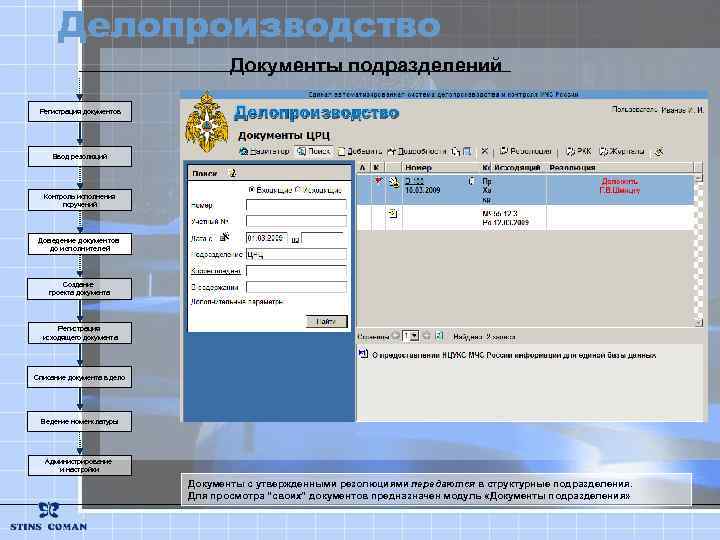Click the Поиск toolbar tab
Screen dimensions: 720x540
[313, 151]
